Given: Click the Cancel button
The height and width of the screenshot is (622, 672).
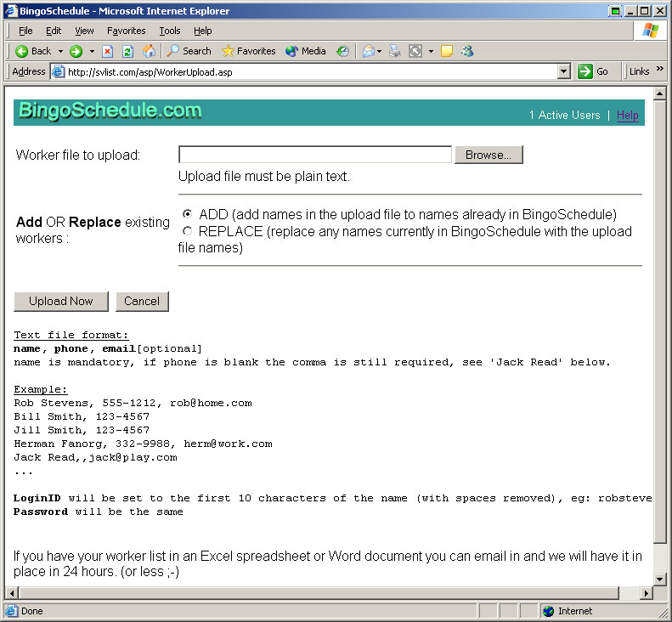Looking at the screenshot, I should [x=142, y=302].
